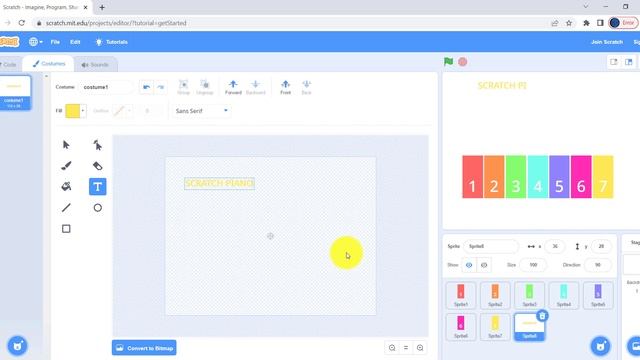Click the Group button
The image size is (640, 360).
184,87
